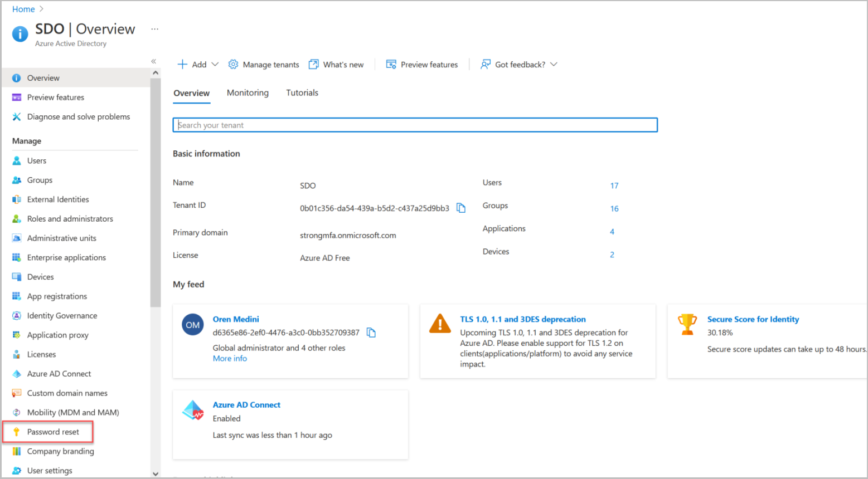868x479 pixels.
Task: Click the Azure AD Free license text
Action: click(x=325, y=258)
